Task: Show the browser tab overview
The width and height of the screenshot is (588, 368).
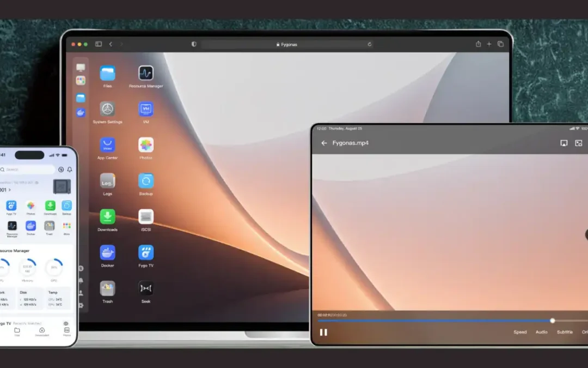Action: click(x=500, y=44)
